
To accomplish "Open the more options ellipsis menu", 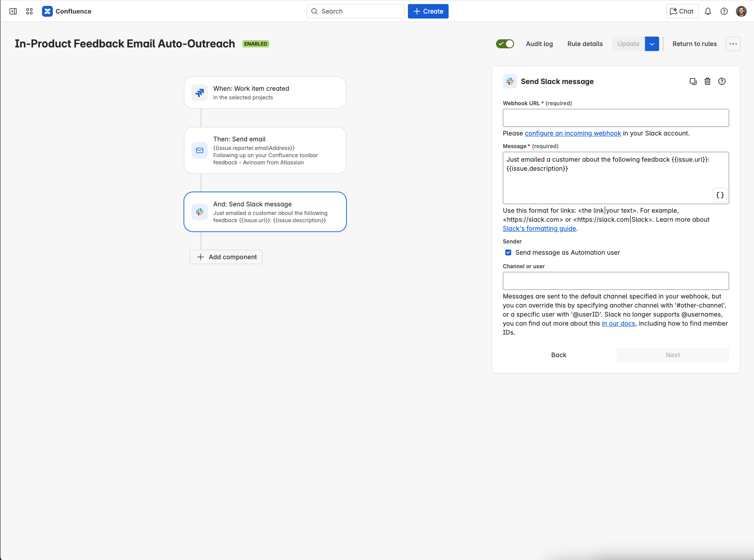I will 733,44.
